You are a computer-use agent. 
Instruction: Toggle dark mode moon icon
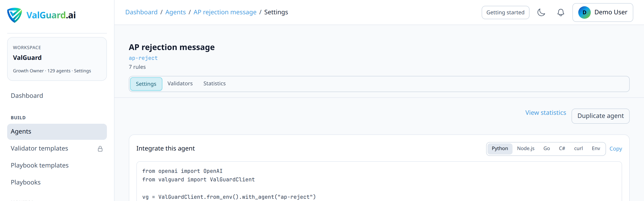pyautogui.click(x=541, y=12)
